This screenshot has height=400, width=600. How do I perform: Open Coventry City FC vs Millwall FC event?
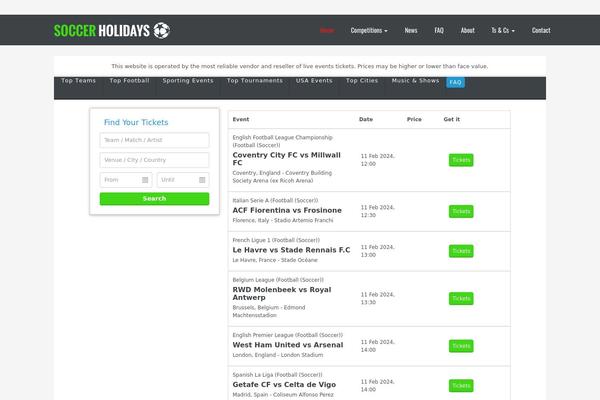[286, 159]
